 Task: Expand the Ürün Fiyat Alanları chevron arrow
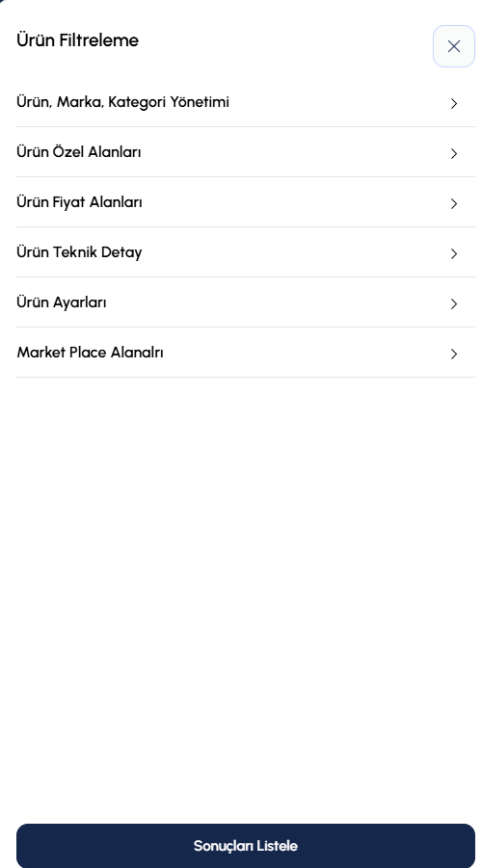pyautogui.click(x=454, y=203)
